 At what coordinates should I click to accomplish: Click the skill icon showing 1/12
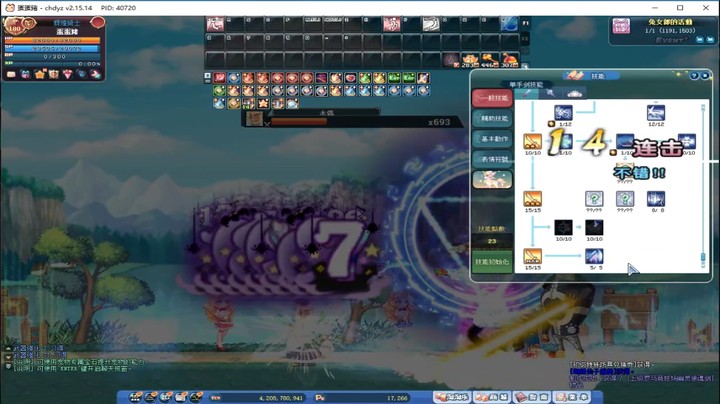[563, 113]
